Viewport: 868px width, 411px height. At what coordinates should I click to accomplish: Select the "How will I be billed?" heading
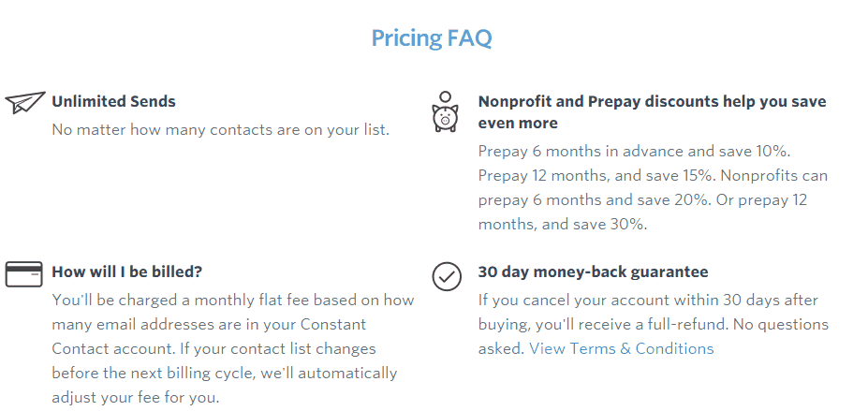(126, 272)
